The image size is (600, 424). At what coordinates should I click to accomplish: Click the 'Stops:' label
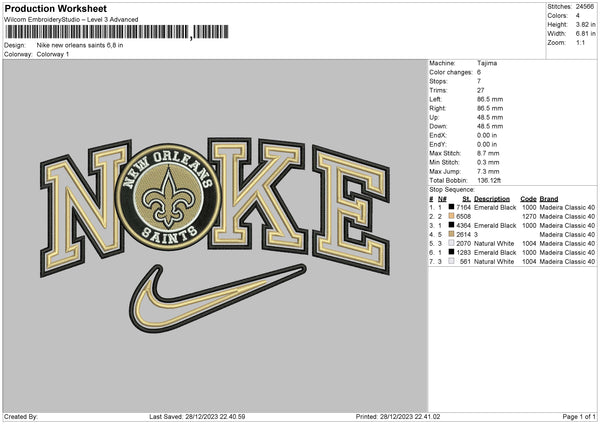click(438, 81)
